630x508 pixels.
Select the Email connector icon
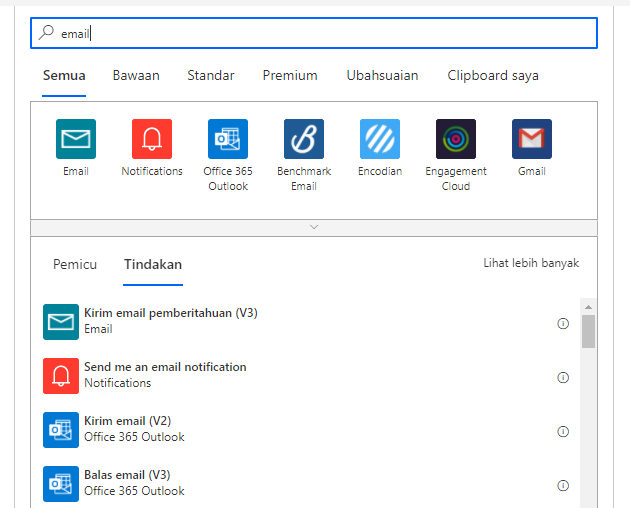[x=76, y=139]
